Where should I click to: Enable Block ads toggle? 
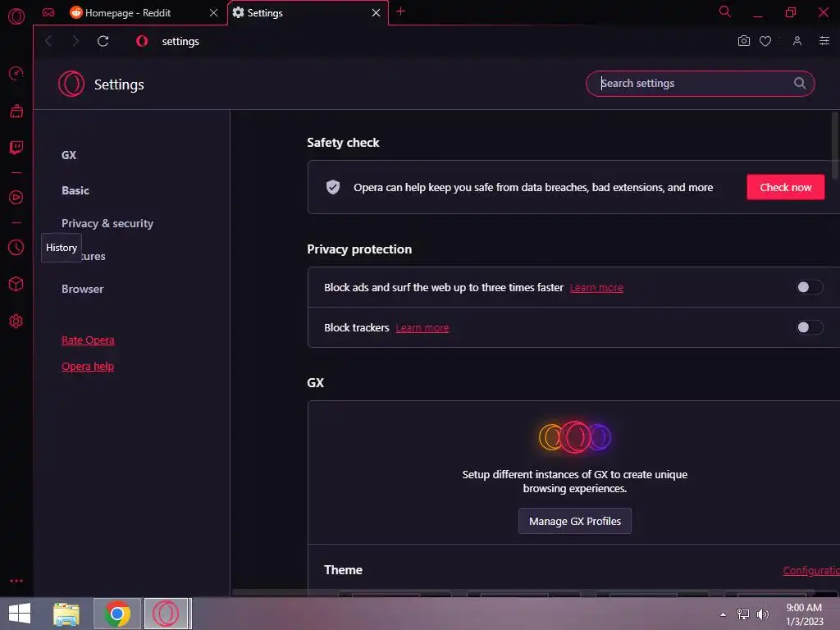click(809, 287)
